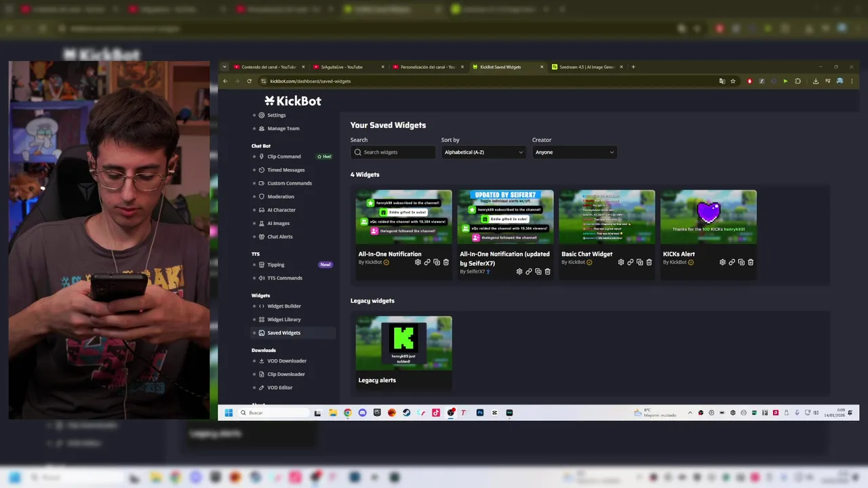This screenshot has width=868, height=488.
Task: Duplicate the Basic Chat Widget
Action: (639, 262)
